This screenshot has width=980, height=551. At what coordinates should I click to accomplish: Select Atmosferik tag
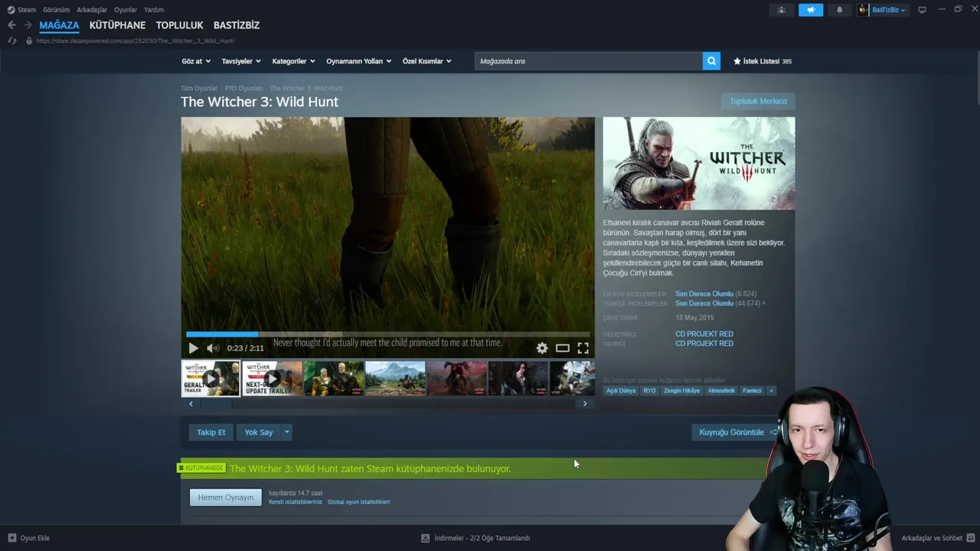coord(721,390)
